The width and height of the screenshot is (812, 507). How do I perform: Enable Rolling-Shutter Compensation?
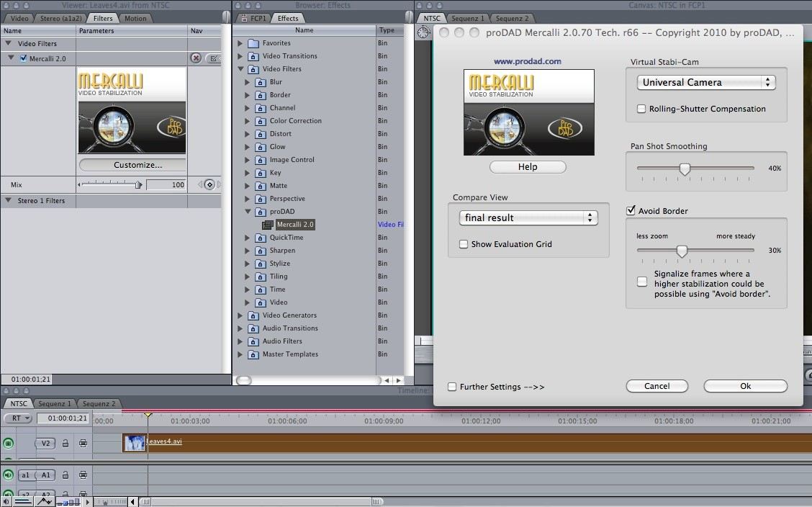coord(641,109)
